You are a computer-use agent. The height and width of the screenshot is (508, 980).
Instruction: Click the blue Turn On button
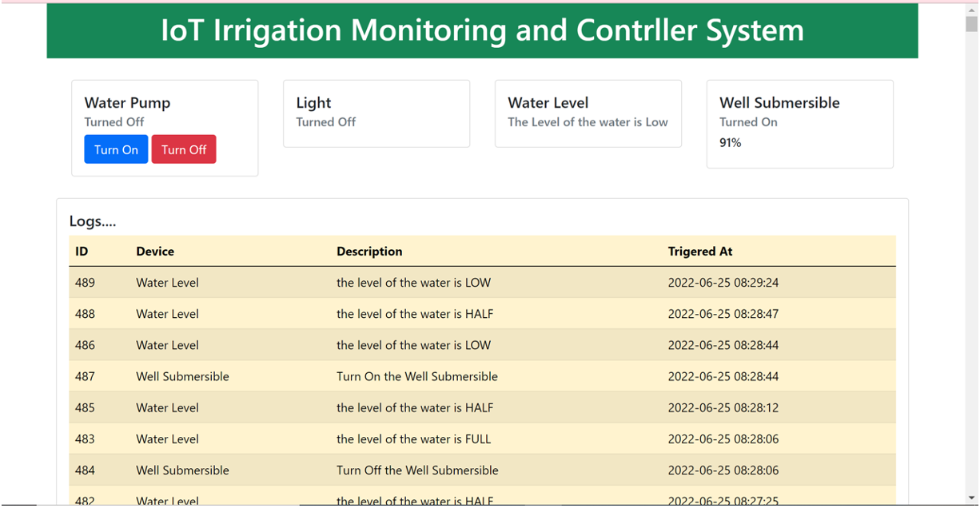[x=116, y=149]
